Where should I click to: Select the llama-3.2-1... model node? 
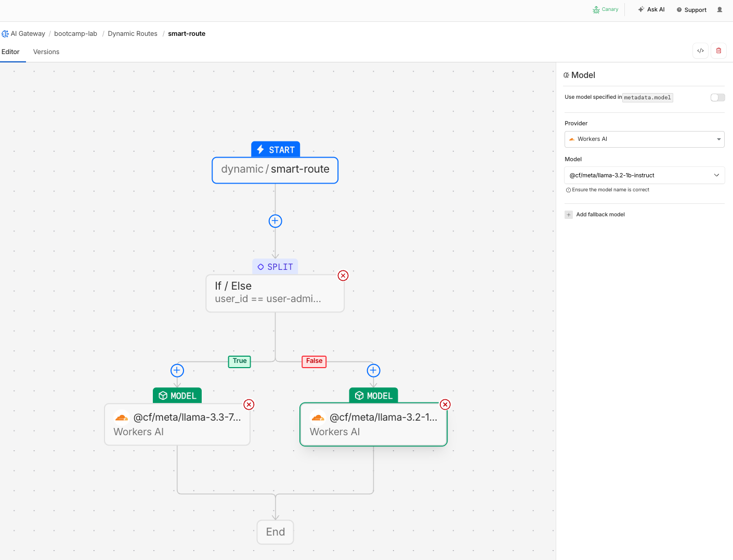(x=373, y=424)
